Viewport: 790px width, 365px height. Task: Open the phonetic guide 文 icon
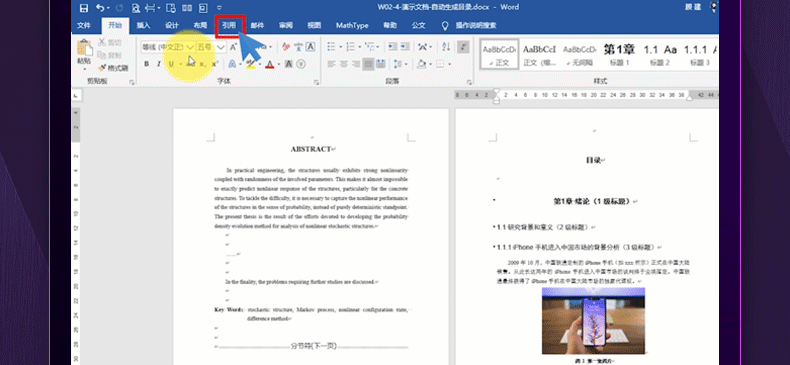pos(298,47)
